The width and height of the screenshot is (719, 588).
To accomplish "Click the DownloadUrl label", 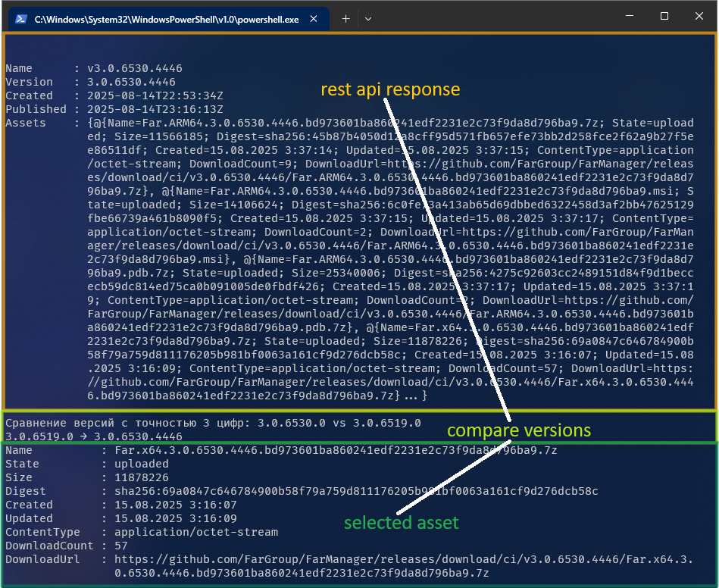I will tap(42, 559).
